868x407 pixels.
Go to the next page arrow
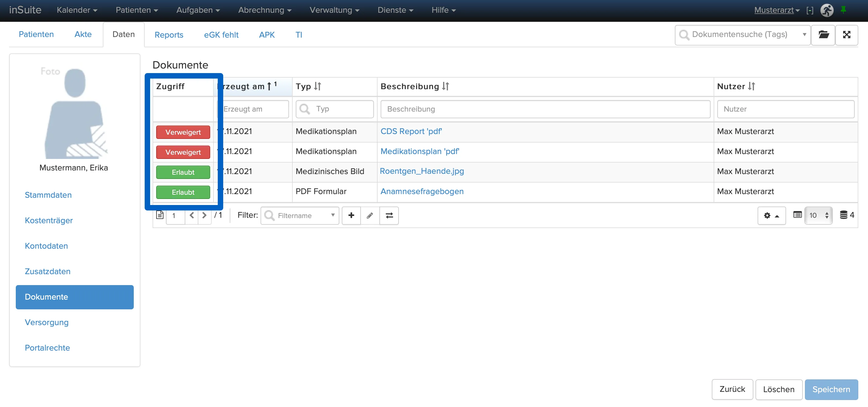204,215
